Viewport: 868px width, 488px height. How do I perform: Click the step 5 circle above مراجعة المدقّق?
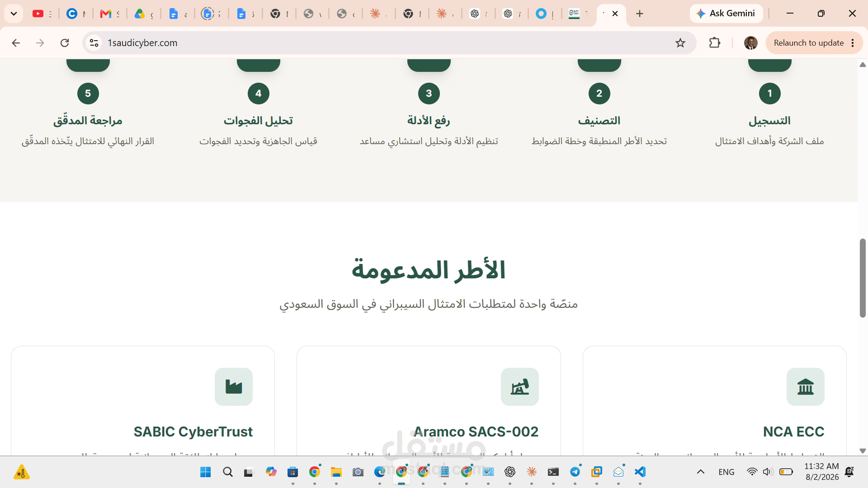point(88,94)
